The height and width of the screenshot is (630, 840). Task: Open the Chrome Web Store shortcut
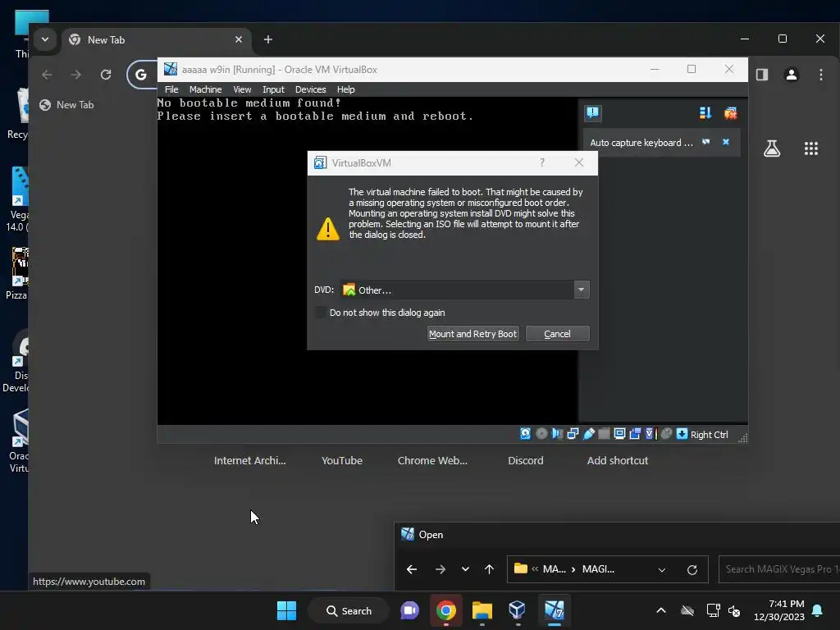[x=432, y=461]
